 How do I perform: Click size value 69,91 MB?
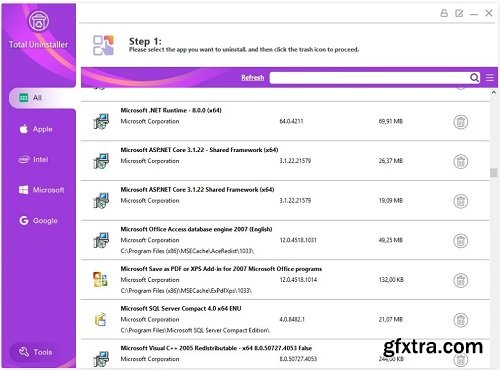[391, 121]
